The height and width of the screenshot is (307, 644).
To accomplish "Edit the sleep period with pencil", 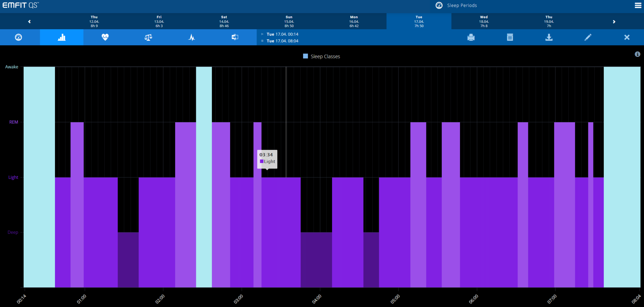I will click(588, 37).
